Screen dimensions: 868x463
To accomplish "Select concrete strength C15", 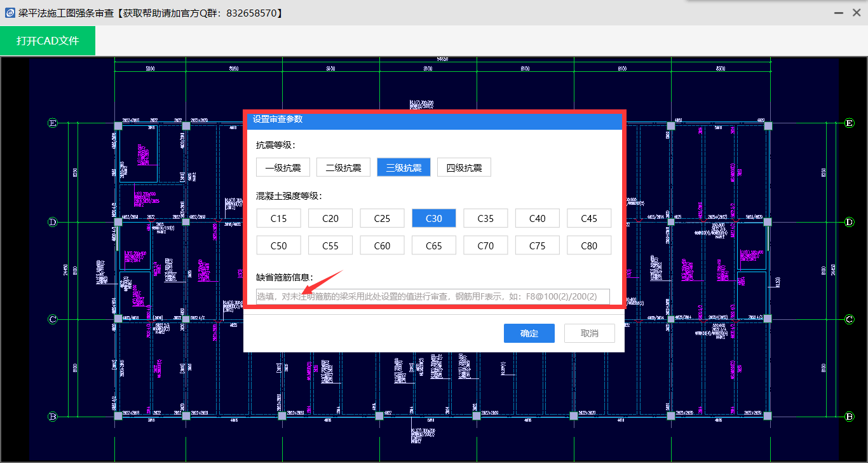I will [278, 219].
